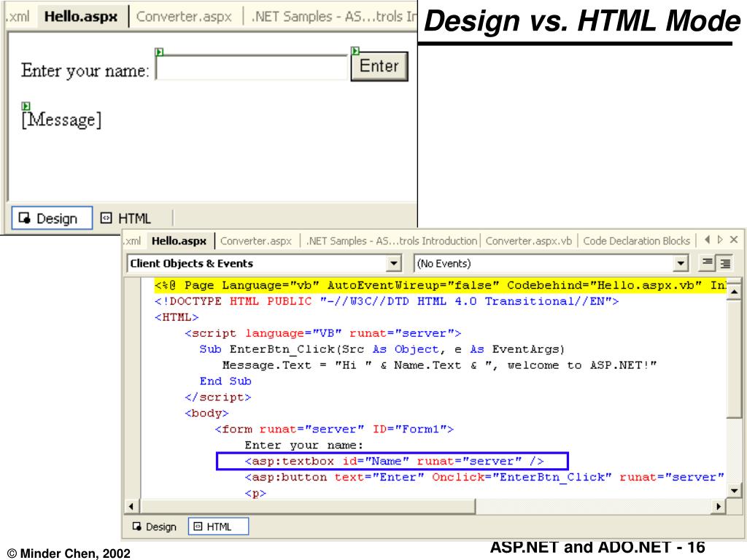Click the <script language="VB" runat="server"> line
This screenshot has width=747, height=560.
pyautogui.click(x=323, y=333)
